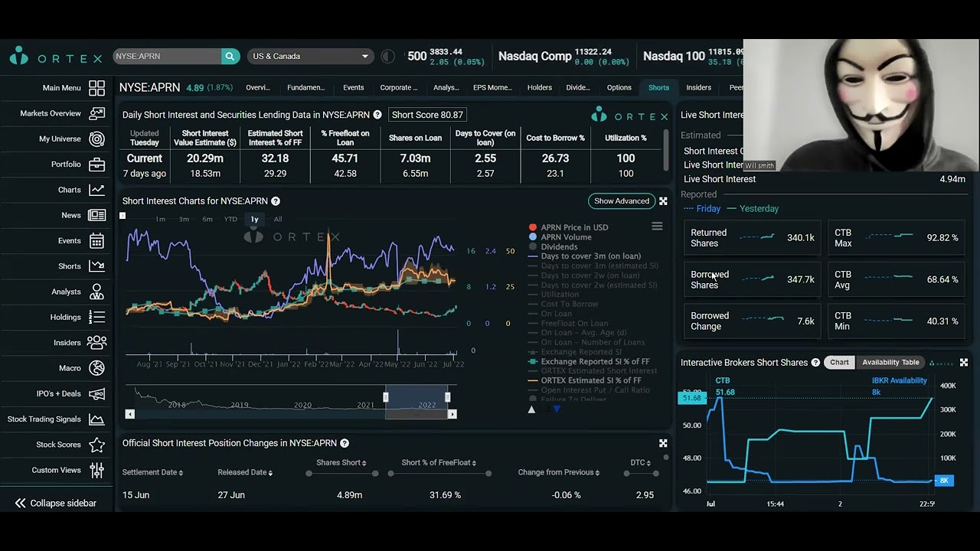Viewport: 980px width, 551px height.
Task: Click right handle of chart range navigator
Action: click(448, 397)
